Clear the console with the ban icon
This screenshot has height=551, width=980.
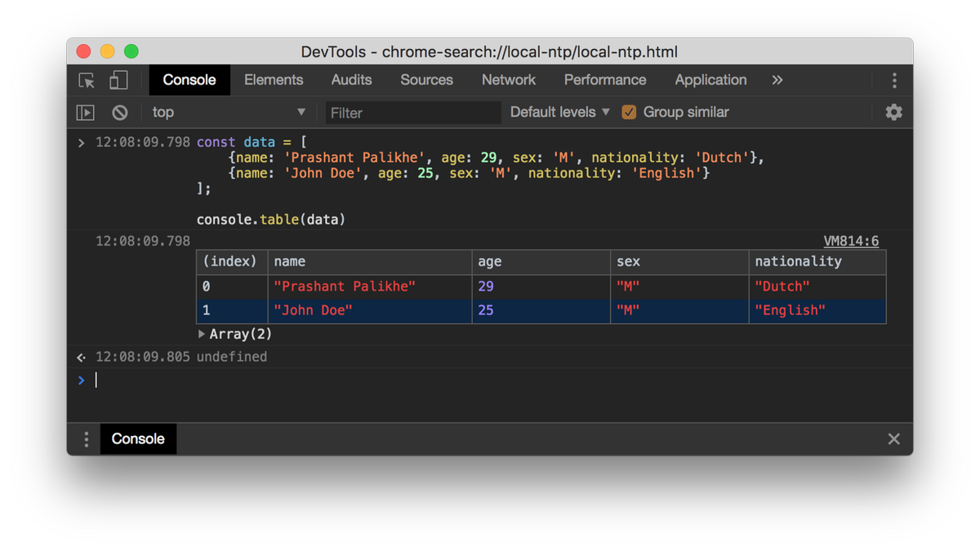(120, 113)
